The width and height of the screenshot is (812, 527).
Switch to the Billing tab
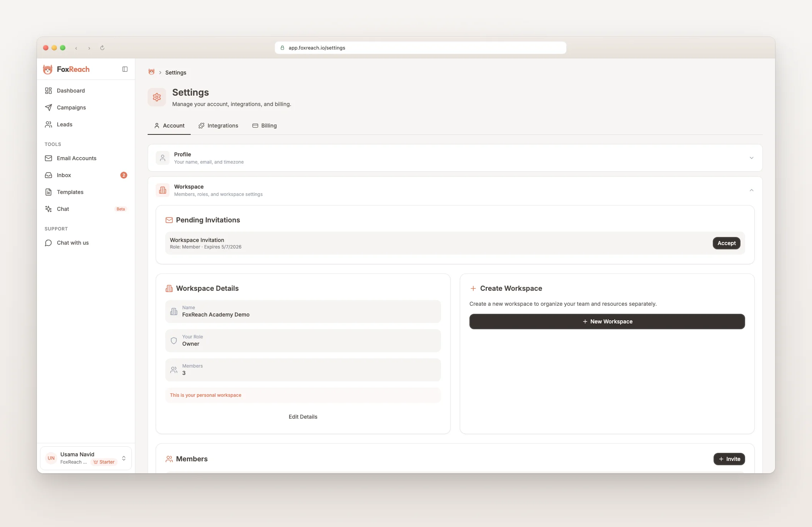pos(265,126)
